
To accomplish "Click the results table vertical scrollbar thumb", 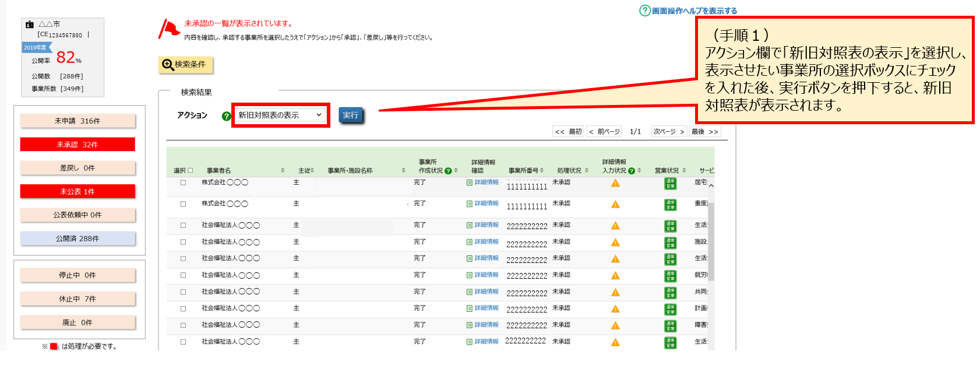I will point(711,241).
